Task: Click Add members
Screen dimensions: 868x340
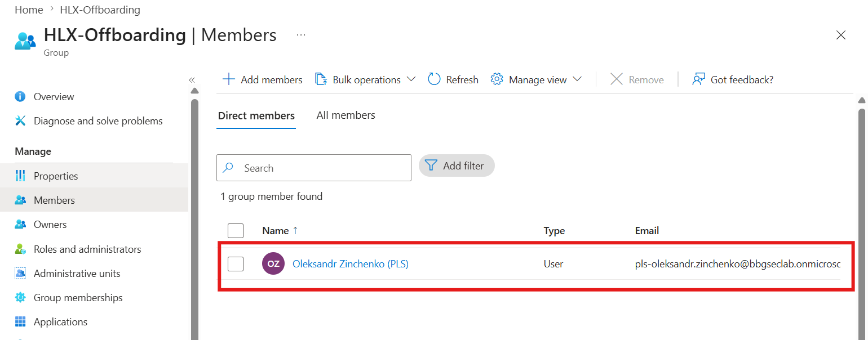Action: tap(262, 80)
